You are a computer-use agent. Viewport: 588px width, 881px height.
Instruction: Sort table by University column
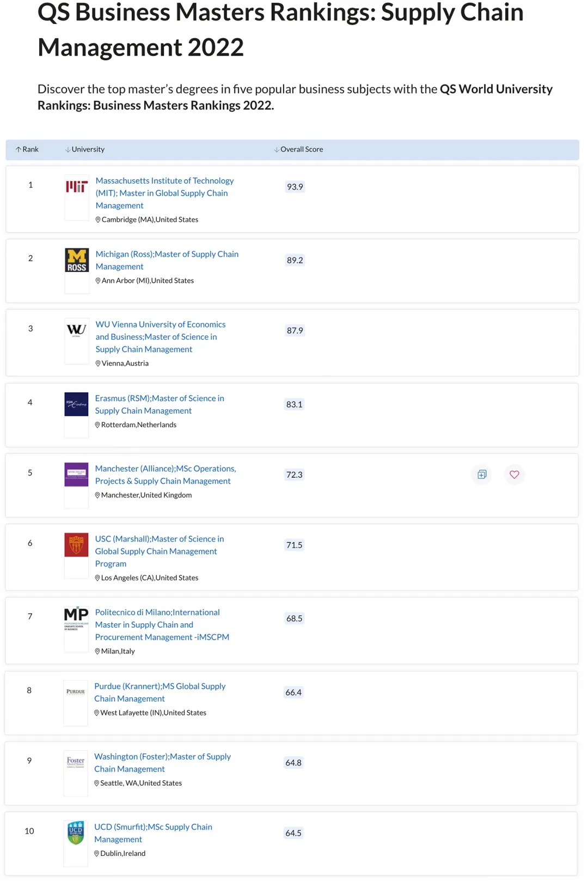[85, 149]
